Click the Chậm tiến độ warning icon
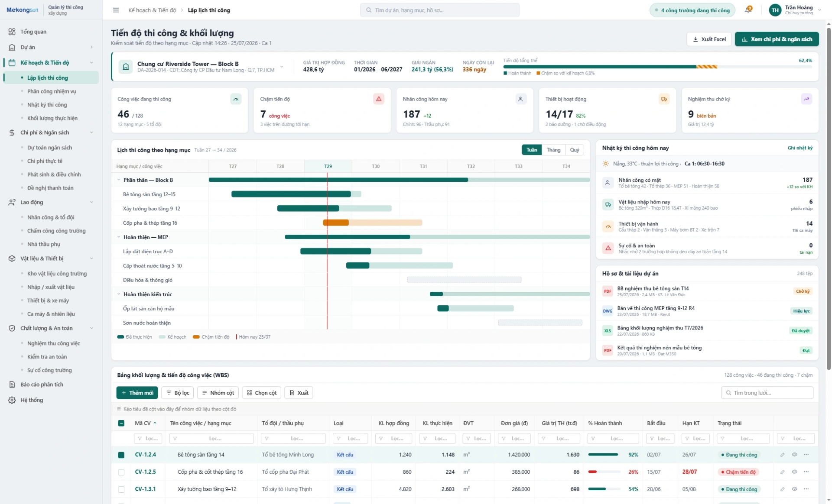Screen dimensions: 832x504 tap(379, 99)
